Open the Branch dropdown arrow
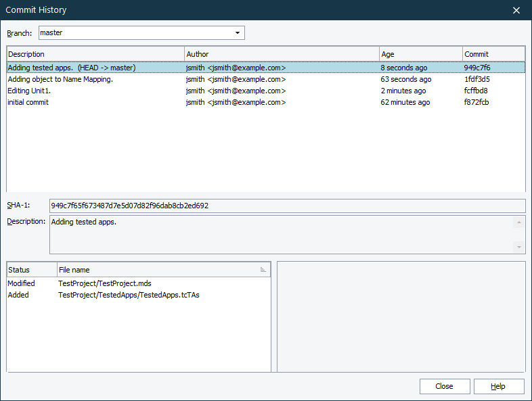The image size is (532, 401). (237, 32)
